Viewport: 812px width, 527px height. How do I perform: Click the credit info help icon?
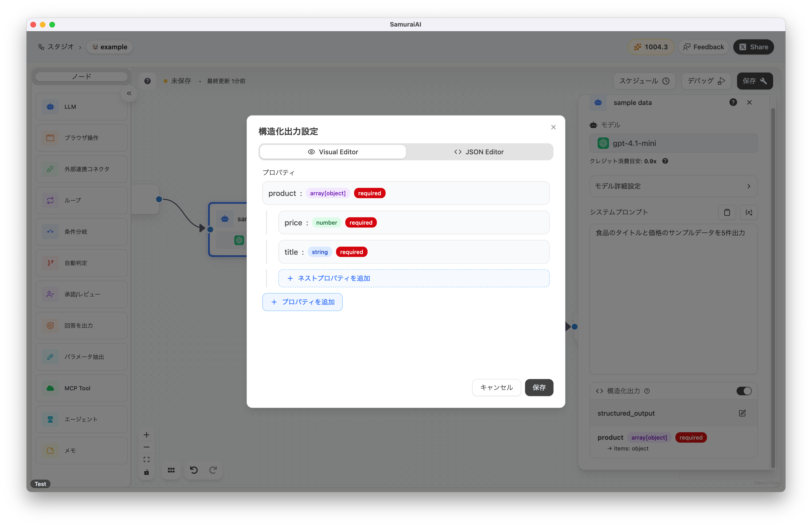coord(665,161)
